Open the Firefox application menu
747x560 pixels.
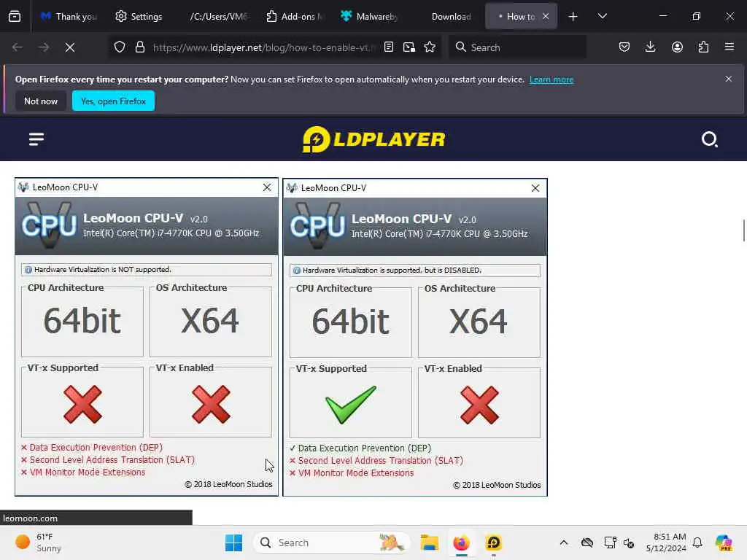click(x=729, y=47)
